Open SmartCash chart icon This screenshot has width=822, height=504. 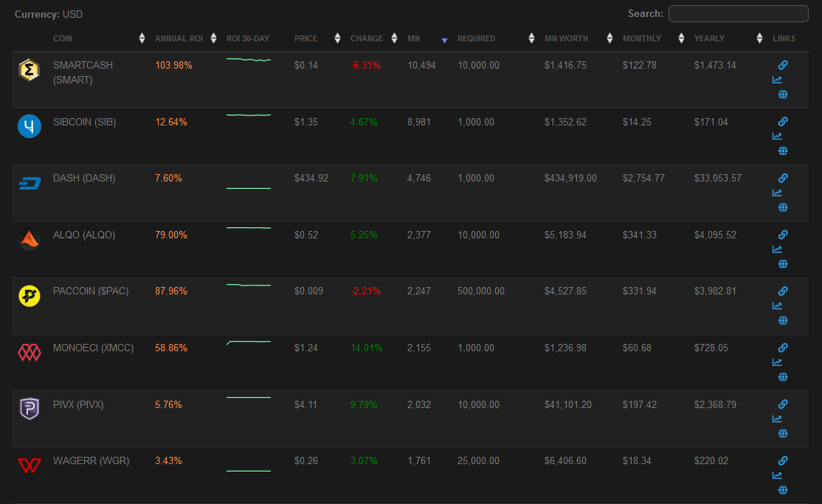tap(777, 80)
